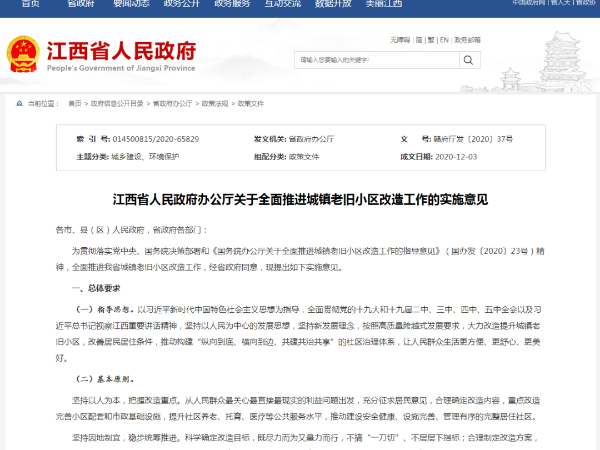Image resolution: width=600 pixels, height=450 pixels.
Task: Click index number 014500815/2020-65829
Action: point(156,139)
